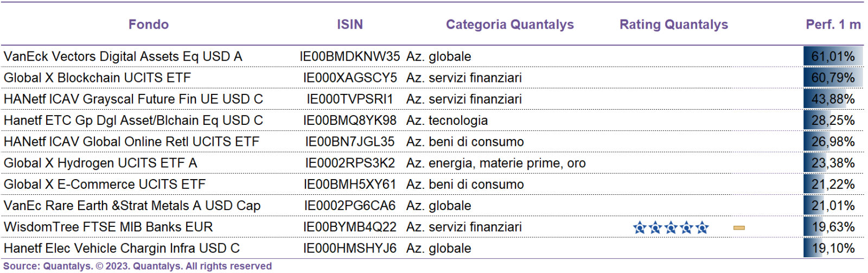Open HANetf ICAV Global Online Retl ETF
Screen dimensions: 868x273
coord(132,142)
